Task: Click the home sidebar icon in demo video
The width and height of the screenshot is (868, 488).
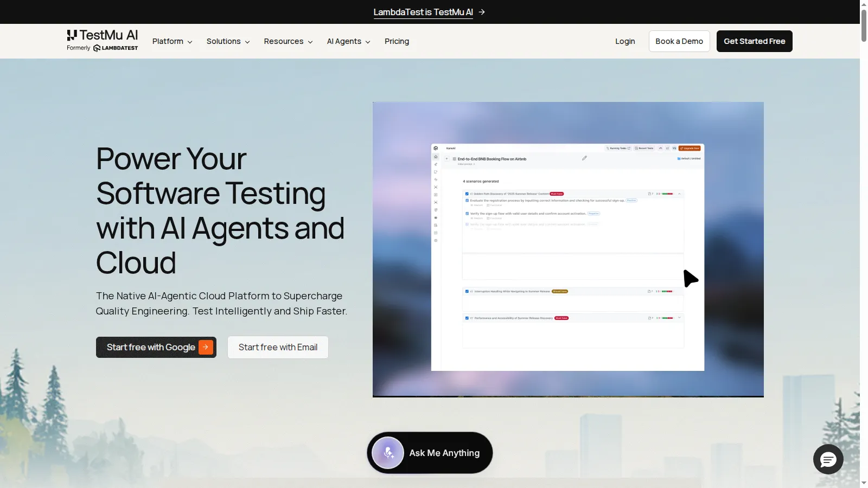Action: 436,157
